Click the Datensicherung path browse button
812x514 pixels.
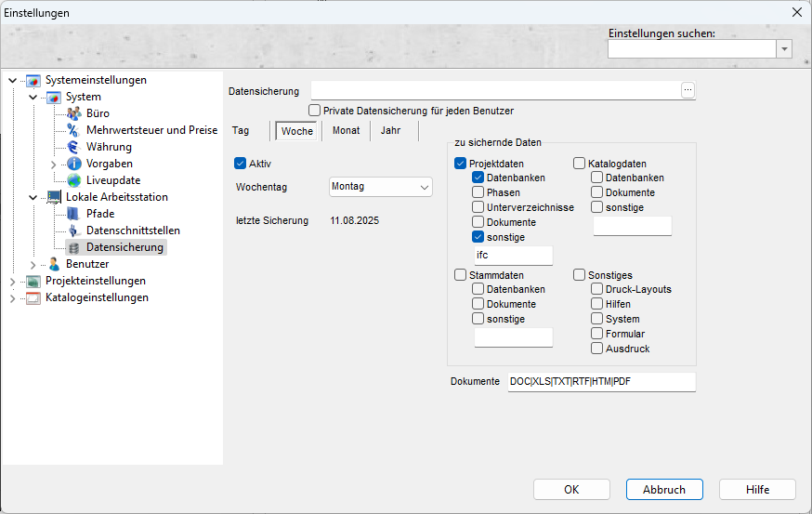688,90
